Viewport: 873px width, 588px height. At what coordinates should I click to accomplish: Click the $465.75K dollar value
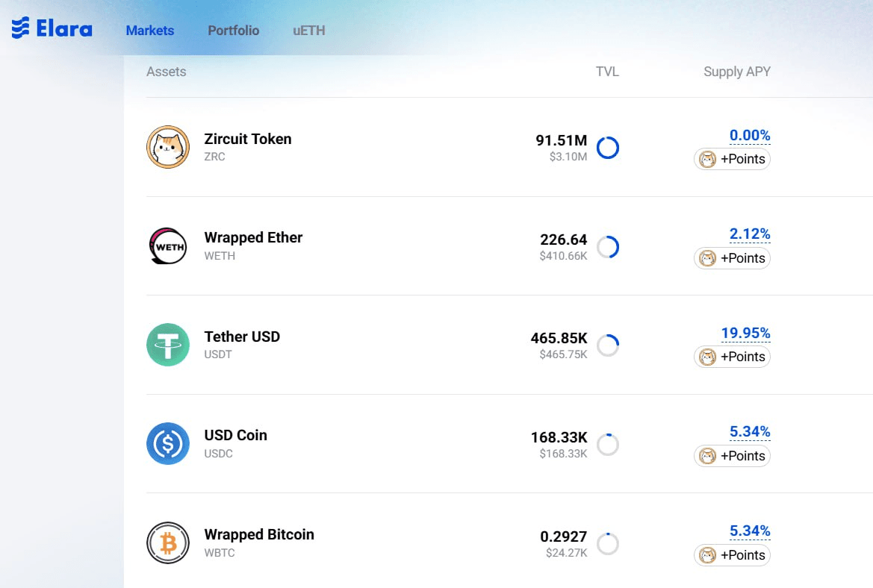click(563, 354)
